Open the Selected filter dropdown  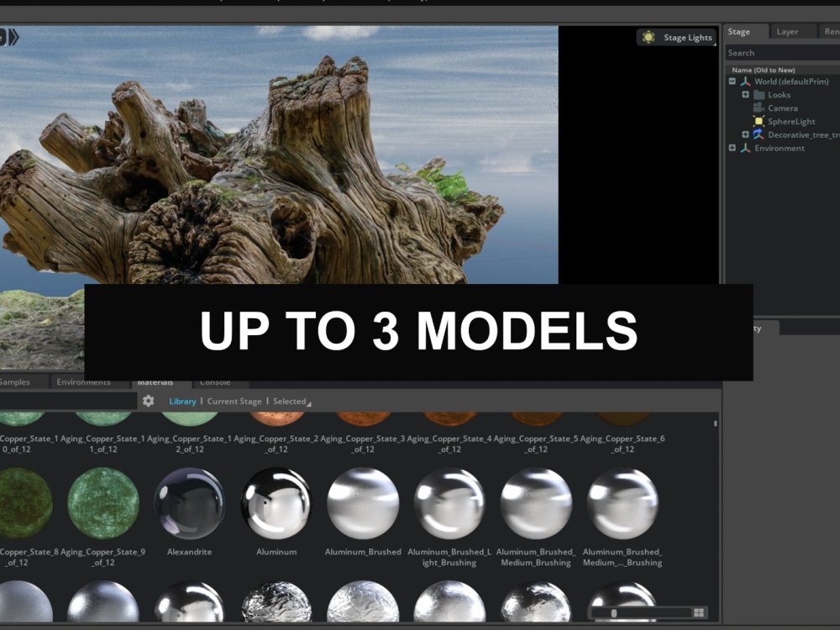289,401
